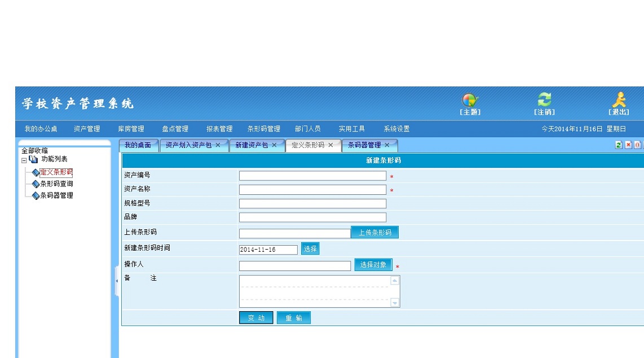
Task: Collapse the 功能列表 tree node
Action: click(24, 160)
